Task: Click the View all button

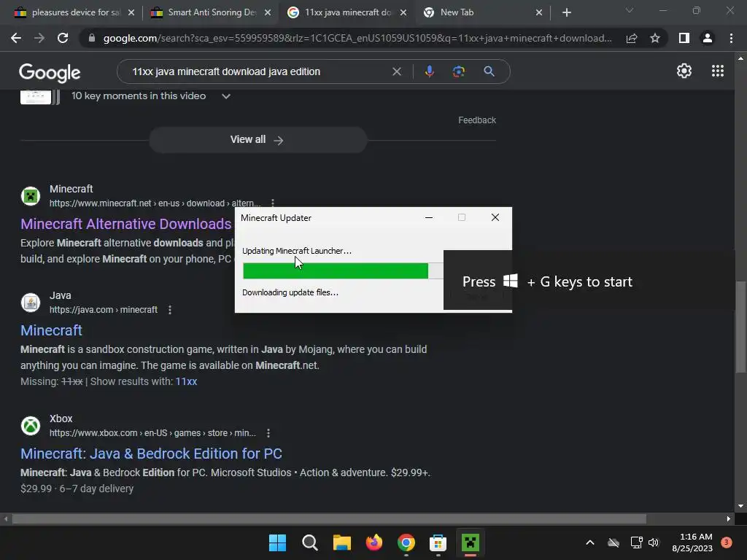Action: 258,139
